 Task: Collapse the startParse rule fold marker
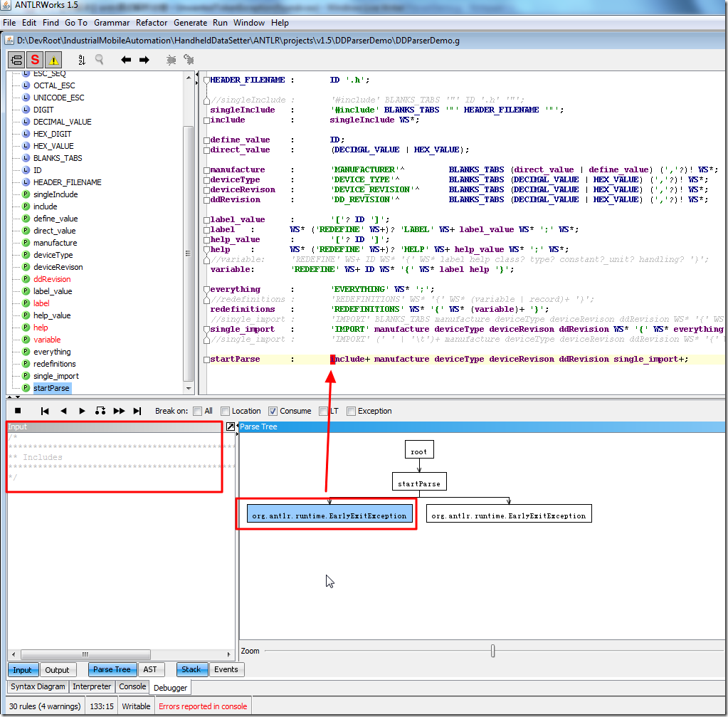pyautogui.click(x=206, y=360)
